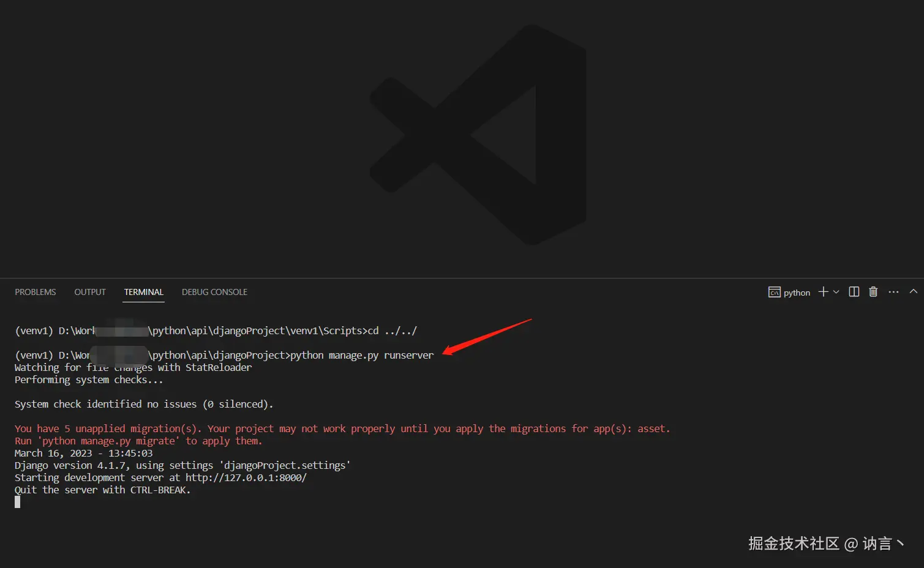Click 'Quit the server with CTRL-BREAK.' line
This screenshot has width=924, height=568.
pos(102,490)
